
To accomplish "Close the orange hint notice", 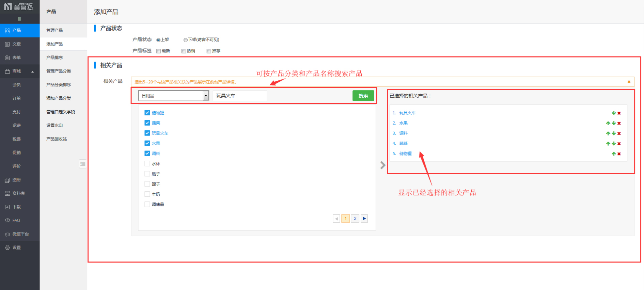I will pos(629,82).
